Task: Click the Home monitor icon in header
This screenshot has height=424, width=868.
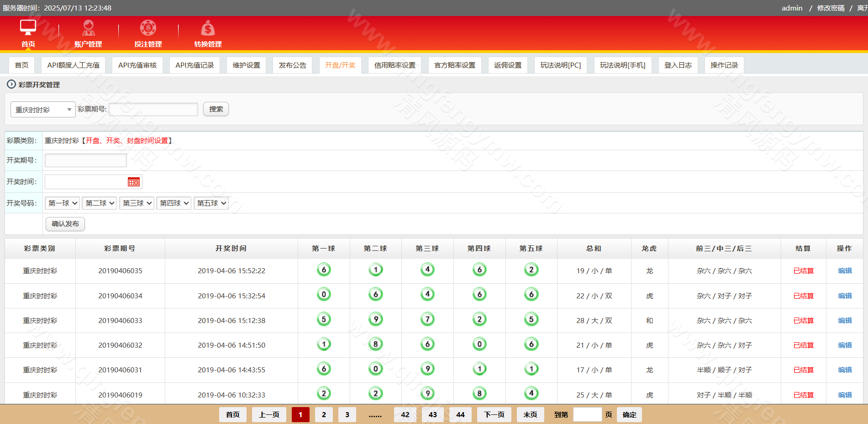Action: click(28, 28)
